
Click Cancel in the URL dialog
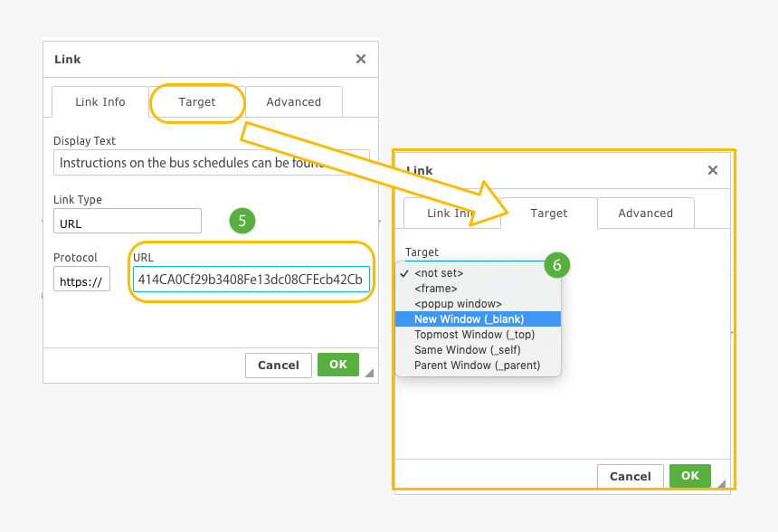[x=278, y=366]
